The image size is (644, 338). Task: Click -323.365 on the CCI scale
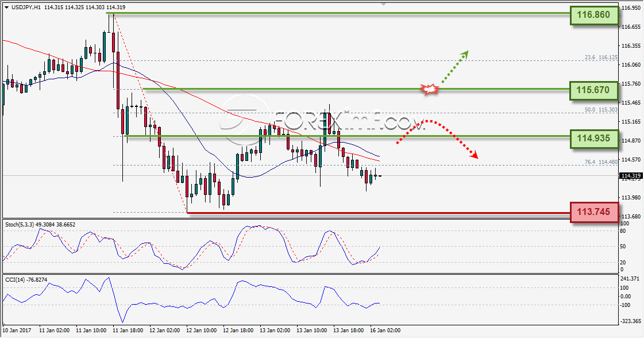coord(630,321)
